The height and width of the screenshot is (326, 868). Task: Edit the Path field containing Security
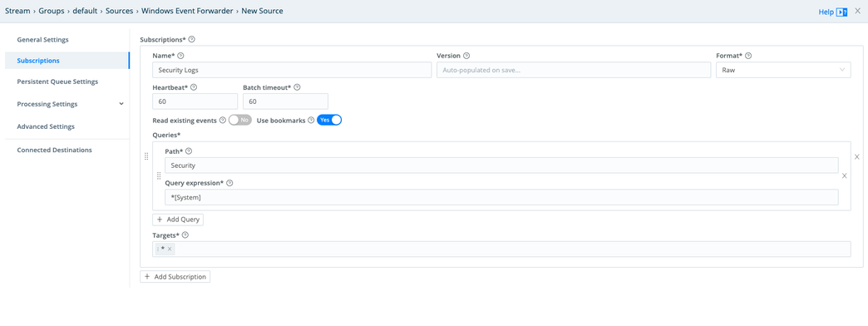[x=501, y=165]
